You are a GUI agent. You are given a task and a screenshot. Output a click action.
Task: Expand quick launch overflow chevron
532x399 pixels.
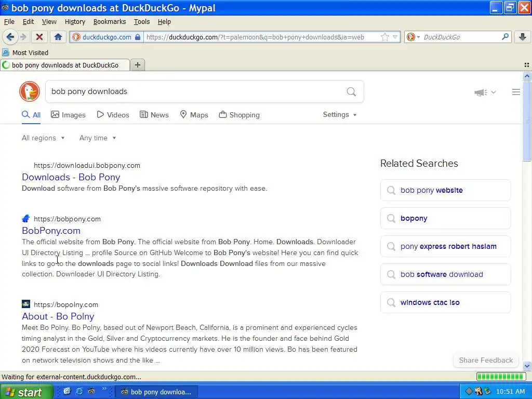[x=104, y=389]
